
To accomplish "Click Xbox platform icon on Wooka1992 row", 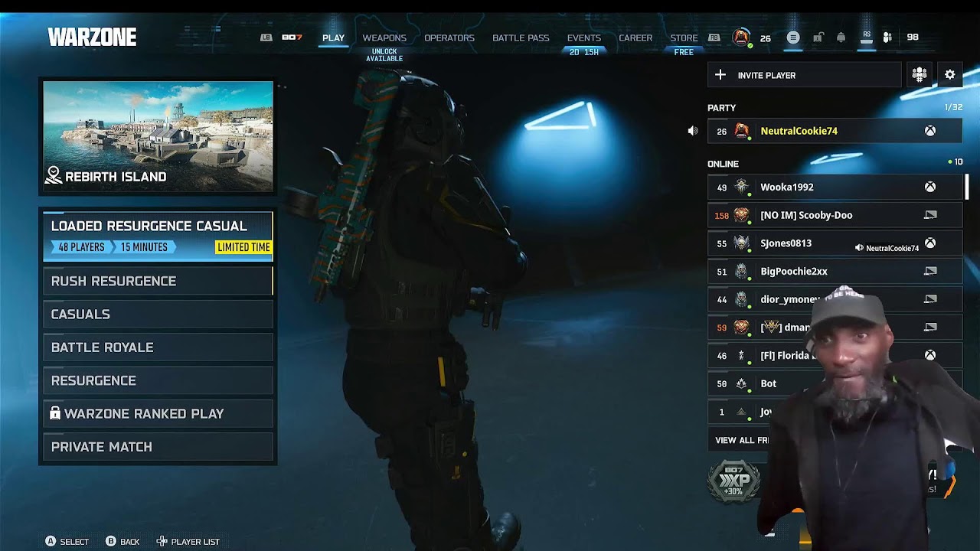I will tap(929, 187).
